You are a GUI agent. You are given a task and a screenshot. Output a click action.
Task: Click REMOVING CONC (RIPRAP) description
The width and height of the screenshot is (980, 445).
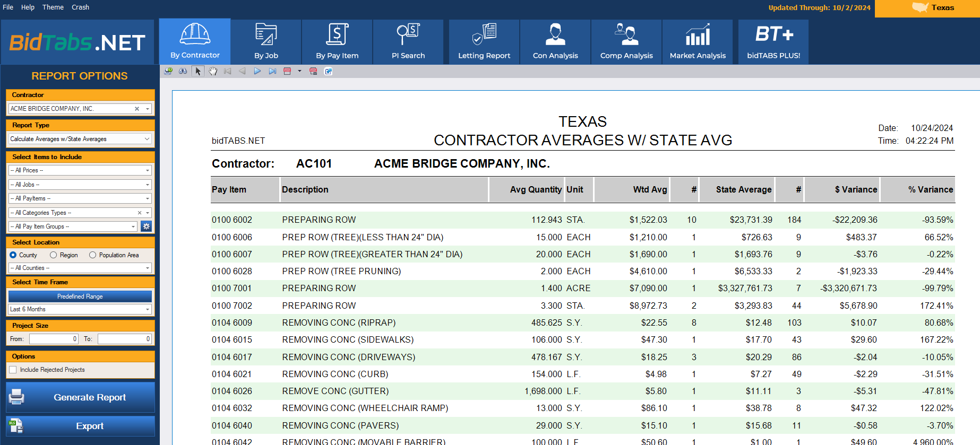click(339, 322)
